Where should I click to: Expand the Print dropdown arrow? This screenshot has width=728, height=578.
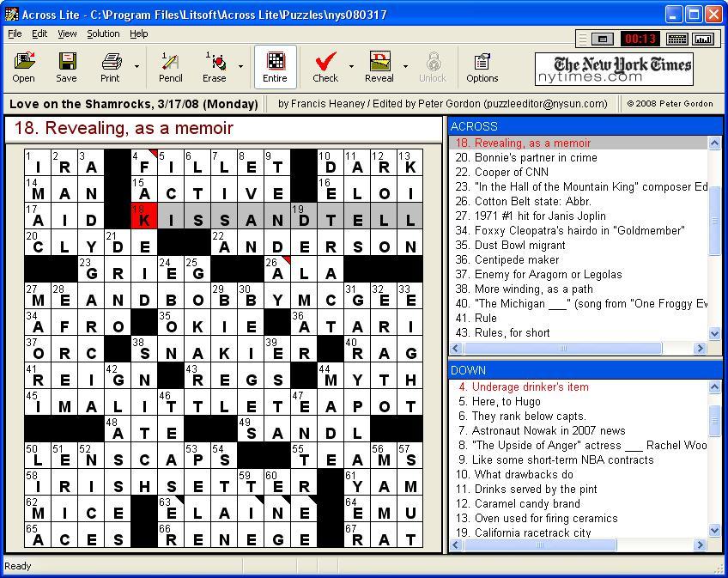pos(136,67)
